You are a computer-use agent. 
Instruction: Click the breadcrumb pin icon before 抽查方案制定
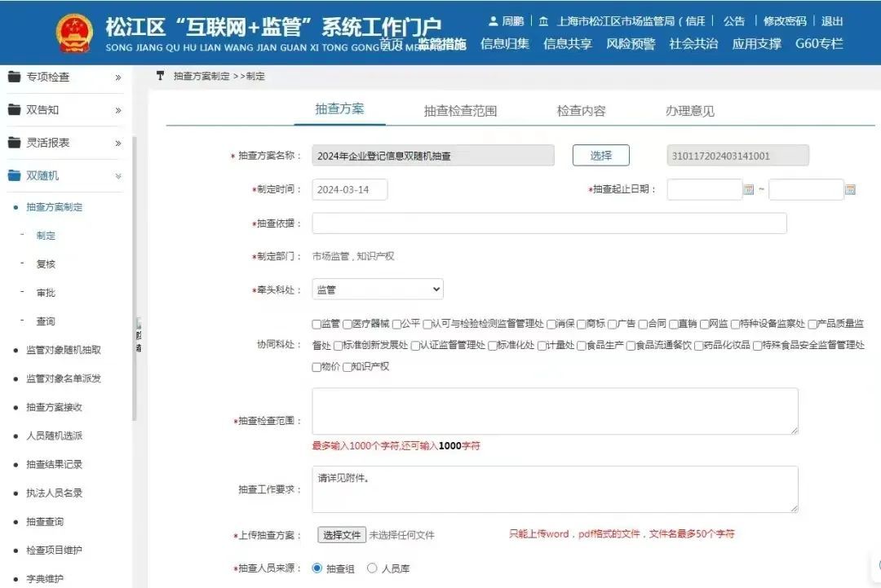[x=160, y=76]
